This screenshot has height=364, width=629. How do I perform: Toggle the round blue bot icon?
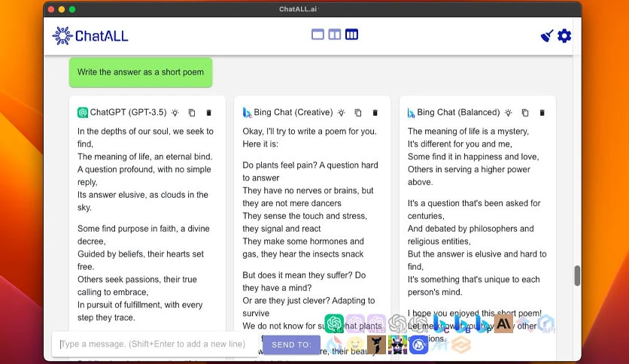point(418,344)
